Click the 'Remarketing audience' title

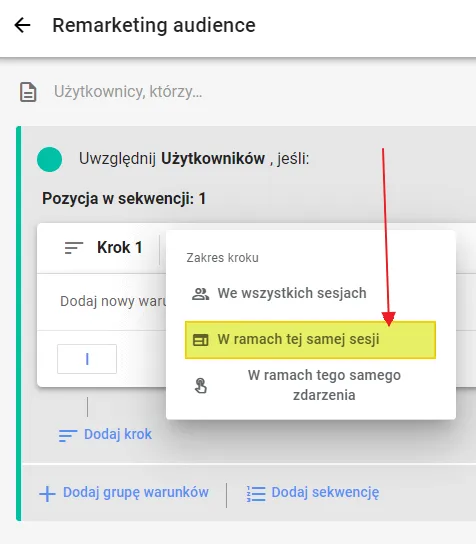coord(154,25)
